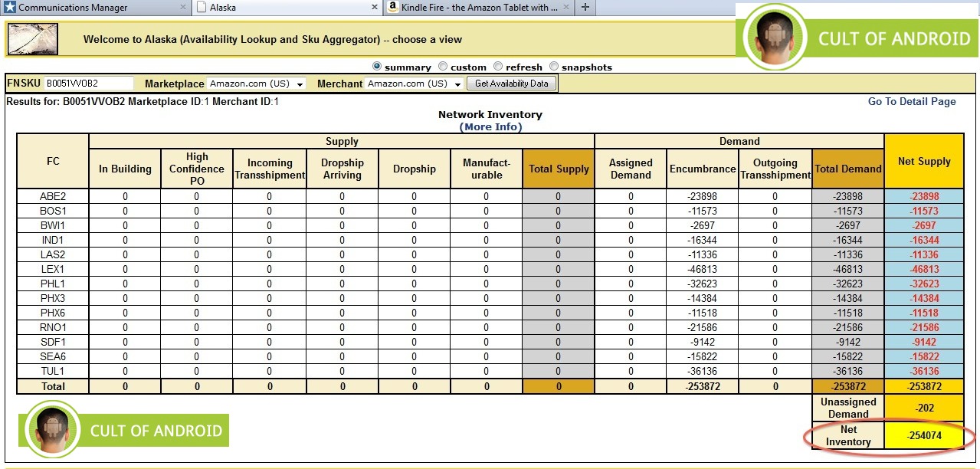Viewport: 980px width, 469px height.
Task: Click the SEA6 row label
Action: pos(53,356)
